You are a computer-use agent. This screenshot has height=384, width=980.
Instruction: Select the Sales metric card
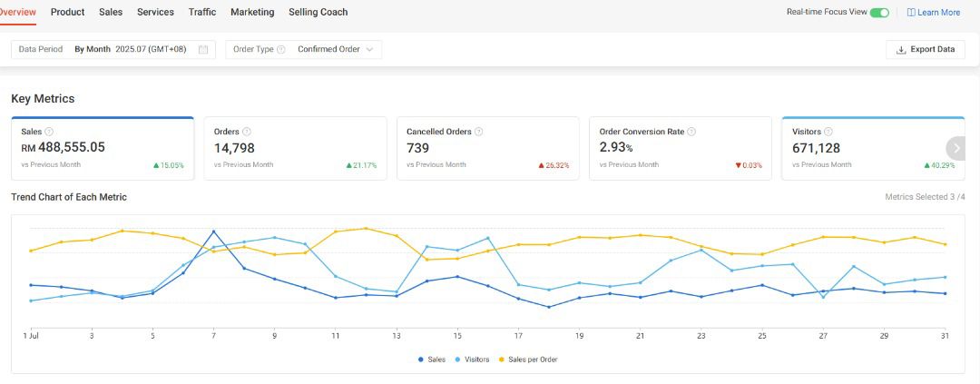(103, 149)
